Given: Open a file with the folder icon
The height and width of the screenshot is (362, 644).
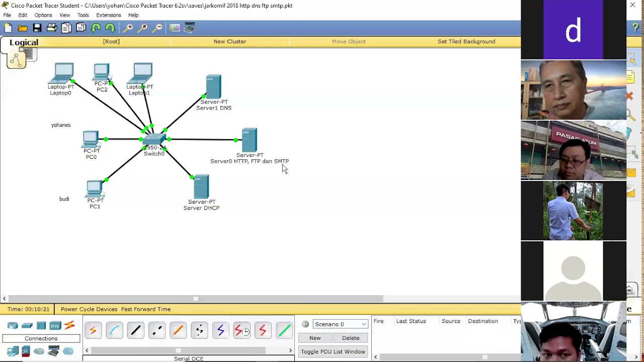Looking at the screenshot, I should coord(23,28).
